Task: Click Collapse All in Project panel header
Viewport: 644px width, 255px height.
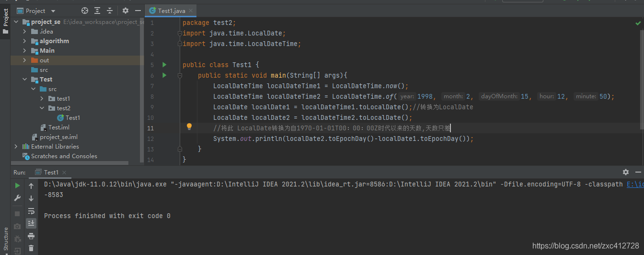Action: (x=110, y=11)
